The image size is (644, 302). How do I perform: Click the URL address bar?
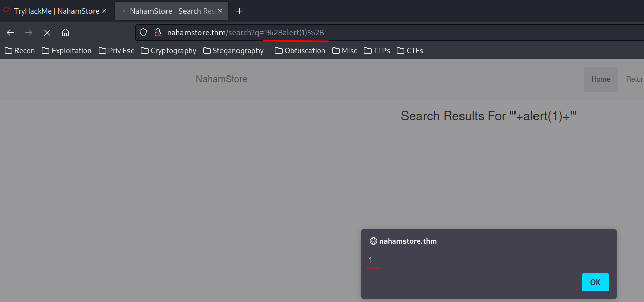point(389,33)
